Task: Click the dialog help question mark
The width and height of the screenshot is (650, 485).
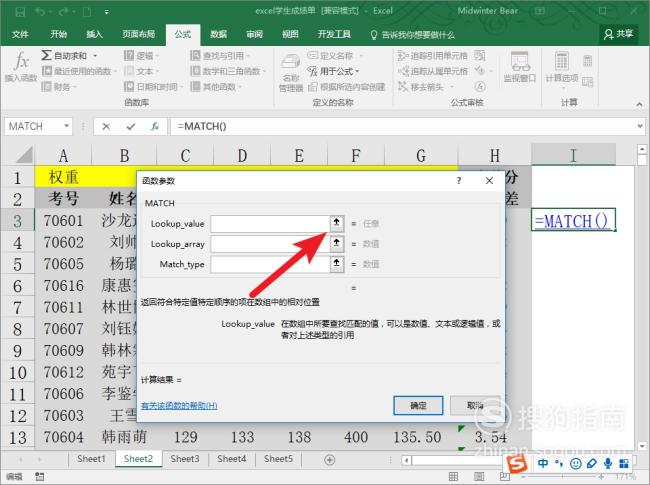Action: click(459, 181)
